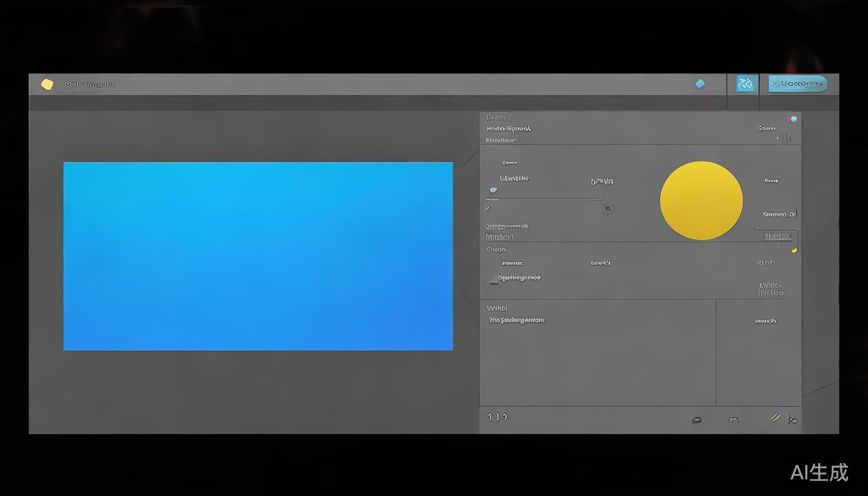Click the three-digit counter in bottom bar

coord(497,417)
